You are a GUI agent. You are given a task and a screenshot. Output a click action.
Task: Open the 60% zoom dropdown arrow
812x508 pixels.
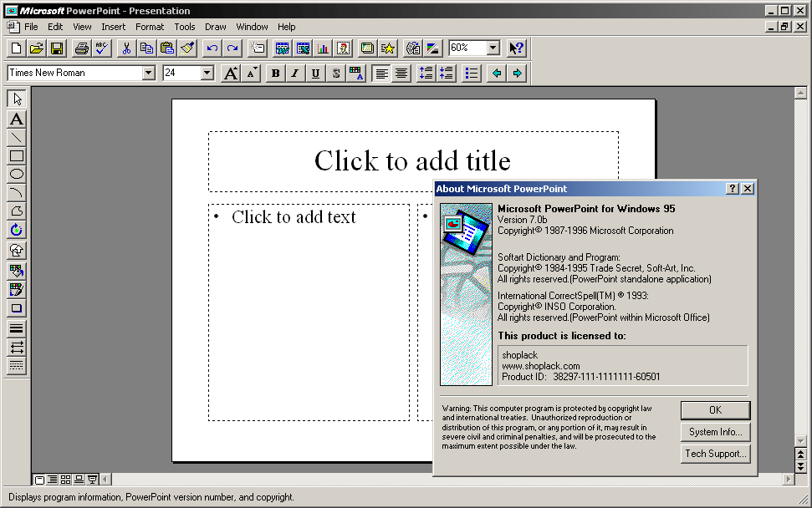(x=493, y=48)
